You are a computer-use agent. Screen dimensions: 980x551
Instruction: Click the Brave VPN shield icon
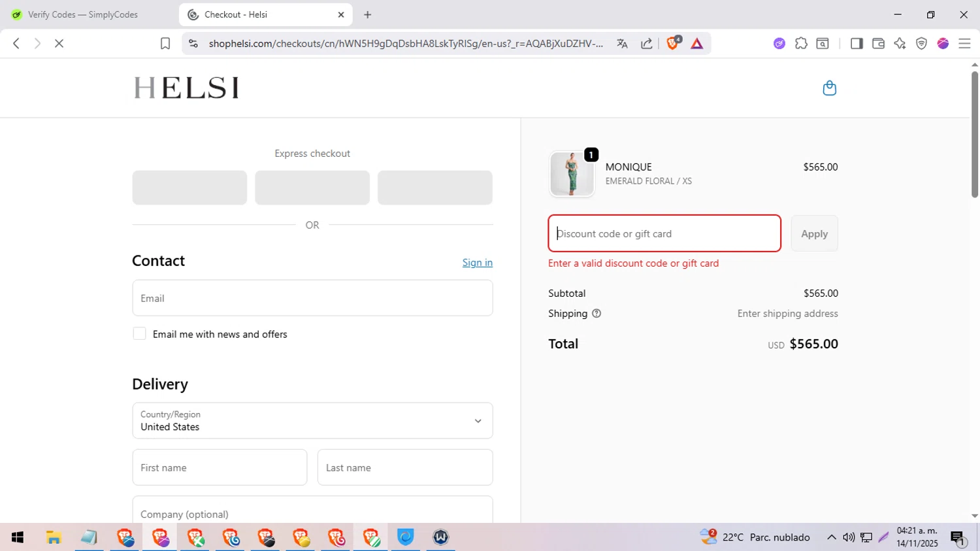(921, 44)
